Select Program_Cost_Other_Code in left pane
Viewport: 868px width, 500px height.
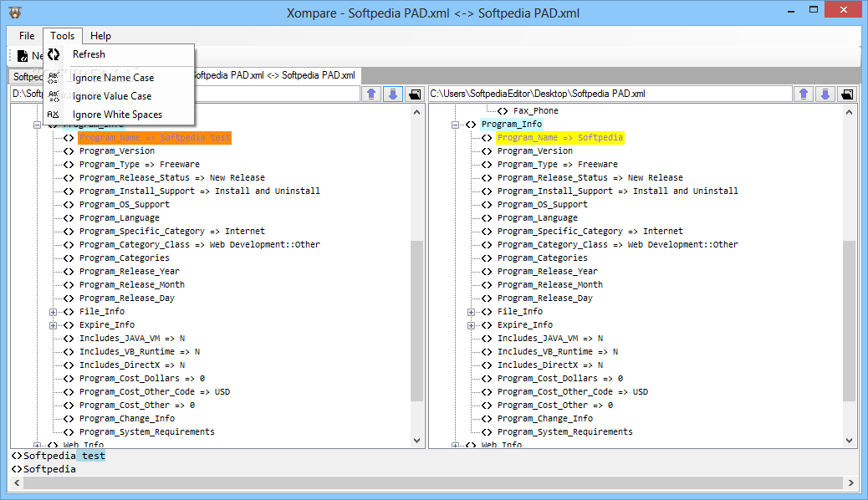coord(155,391)
